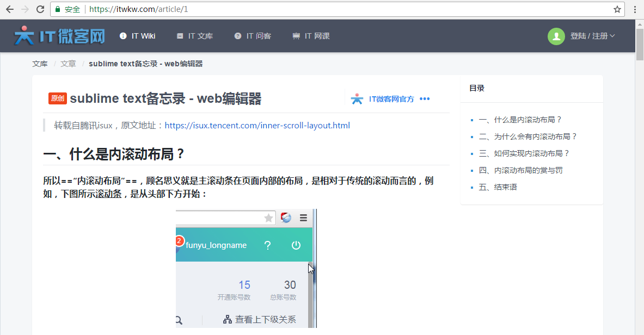The image size is (644, 335).
Task: Jump to 四、内滚动布局的赏与罚 in 目录
Action: pos(521,170)
